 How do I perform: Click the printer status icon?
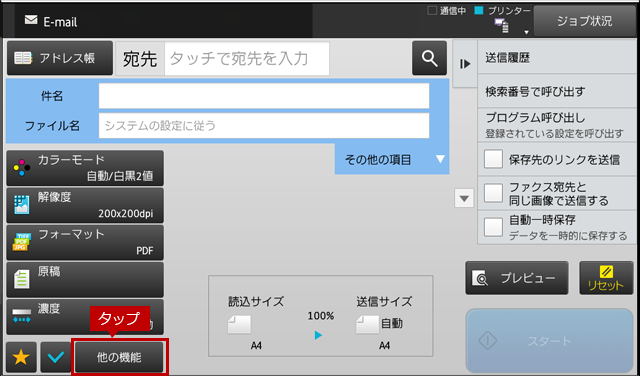pyautogui.click(x=502, y=26)
